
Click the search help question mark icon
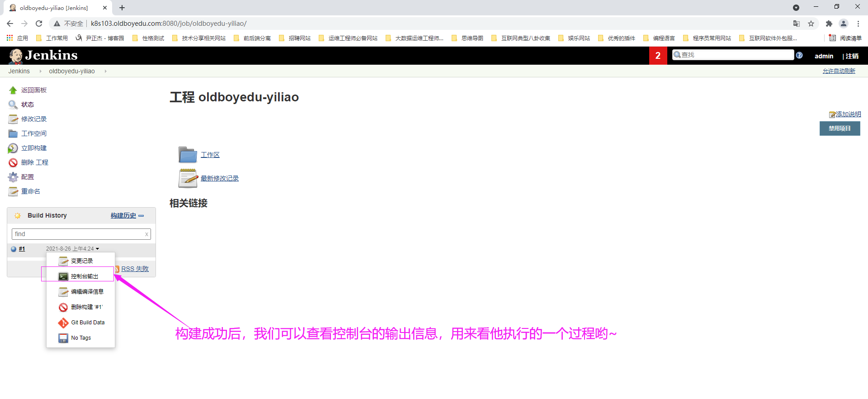(x=799, y=55)
